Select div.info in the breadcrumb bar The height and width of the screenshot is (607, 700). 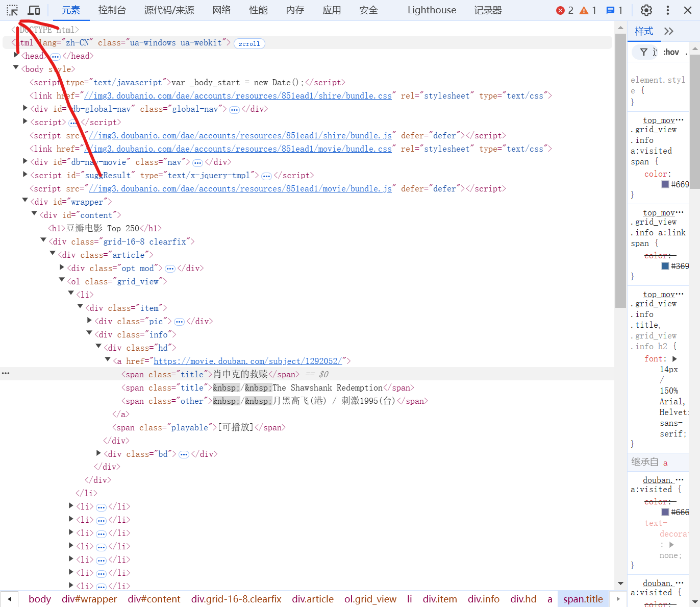coord(484,599)
